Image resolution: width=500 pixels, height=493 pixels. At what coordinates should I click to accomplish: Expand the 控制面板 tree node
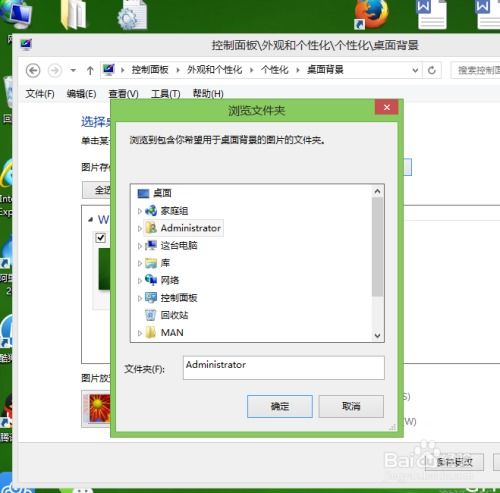(140, 298)
